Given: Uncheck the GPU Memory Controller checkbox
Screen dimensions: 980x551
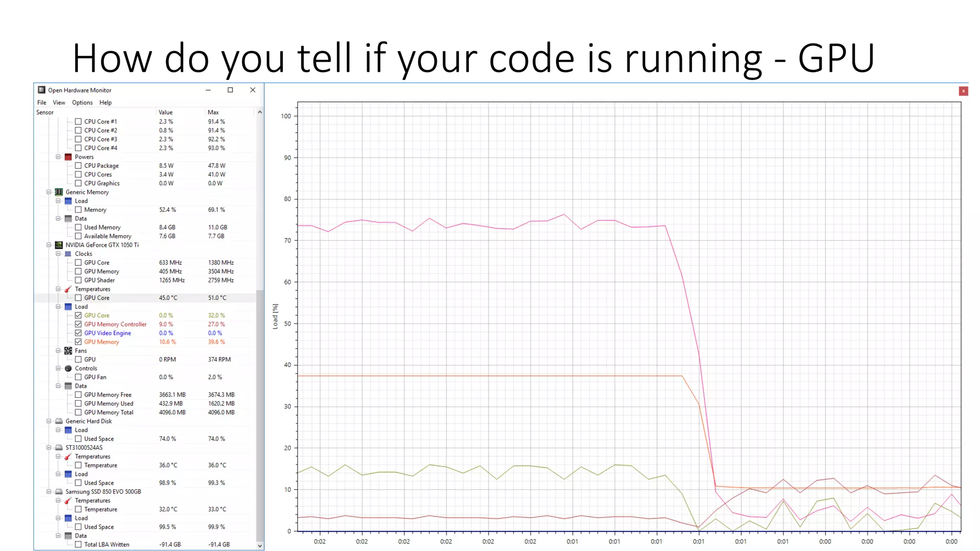Looking at the screenshot, I should click(x=78, y=324).
